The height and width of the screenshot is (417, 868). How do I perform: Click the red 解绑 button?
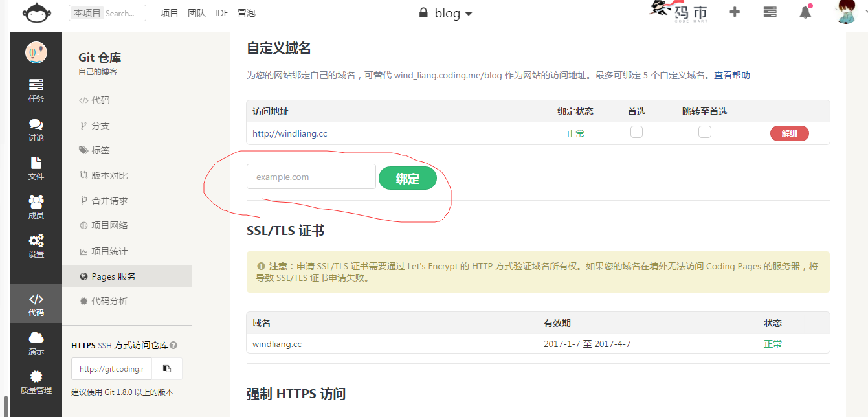(x=789, y=134)
